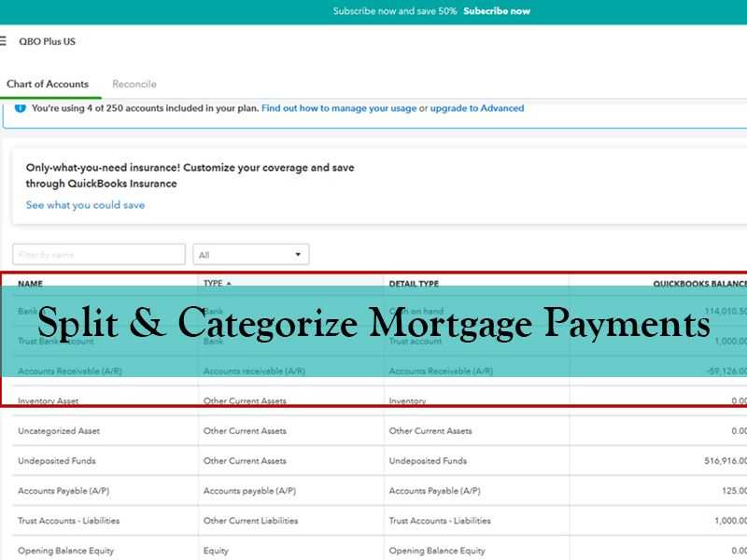Image resolution: width=747 pixels, height=560 pixels.
Task: Click Undeposited Funds detail type cell
Action: pyautogui.click(x=428, y=461)
